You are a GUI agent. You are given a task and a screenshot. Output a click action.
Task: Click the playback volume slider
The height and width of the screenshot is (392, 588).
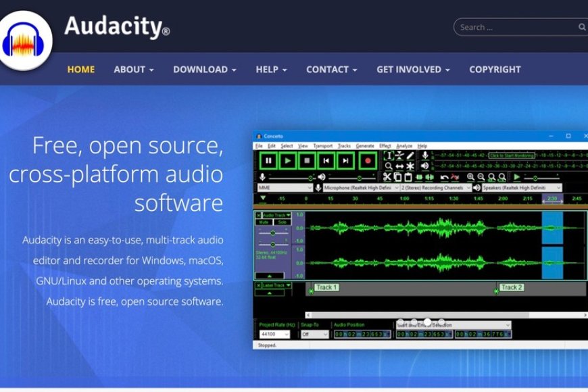tap(352, 178)
